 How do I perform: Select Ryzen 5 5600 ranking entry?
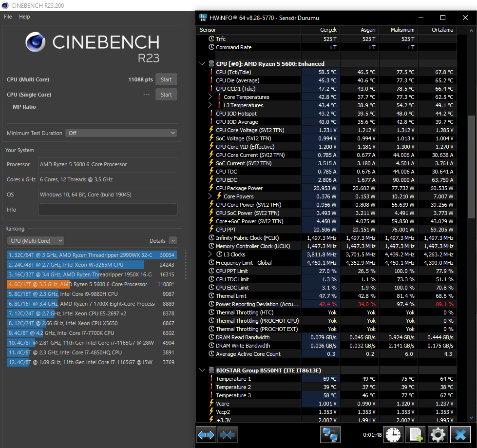click(92, 284)
